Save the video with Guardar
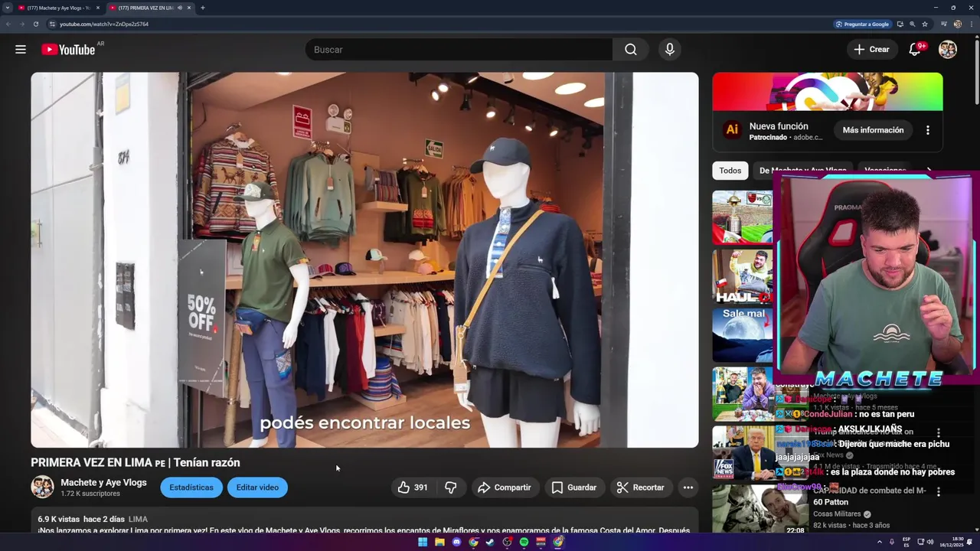This screenshot has height=551, width=980. point(574,487)
